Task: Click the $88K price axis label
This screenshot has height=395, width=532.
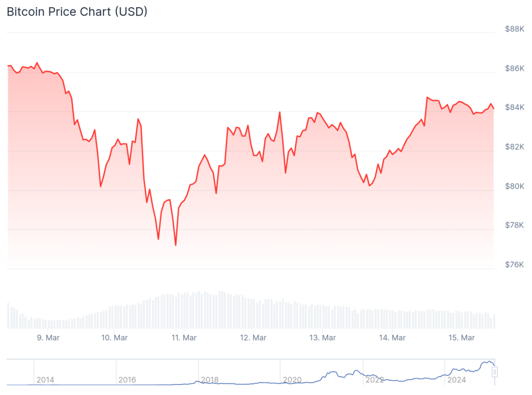Action: (x=514, y=29)
